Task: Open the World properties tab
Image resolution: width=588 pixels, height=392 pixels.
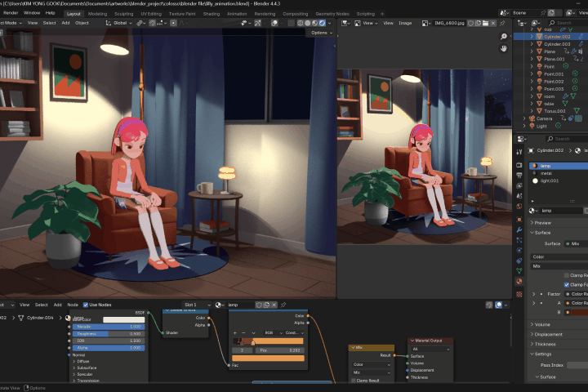Action: click(x=519, y=207)
